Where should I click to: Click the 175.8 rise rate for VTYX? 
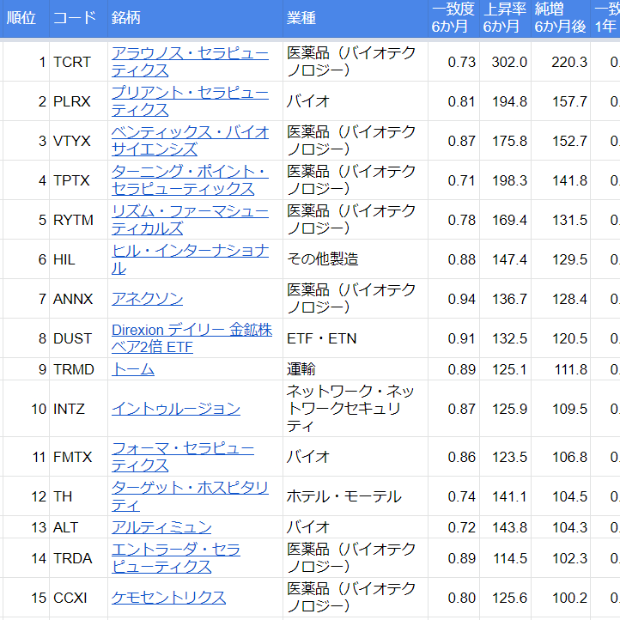(x=509, y=141)
